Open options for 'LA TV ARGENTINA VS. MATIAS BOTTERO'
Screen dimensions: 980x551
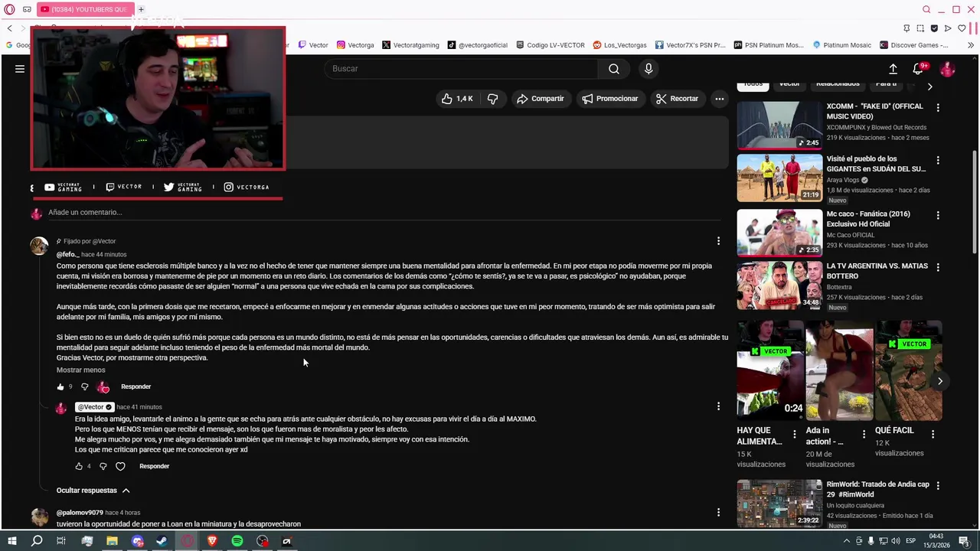point(938,267)
